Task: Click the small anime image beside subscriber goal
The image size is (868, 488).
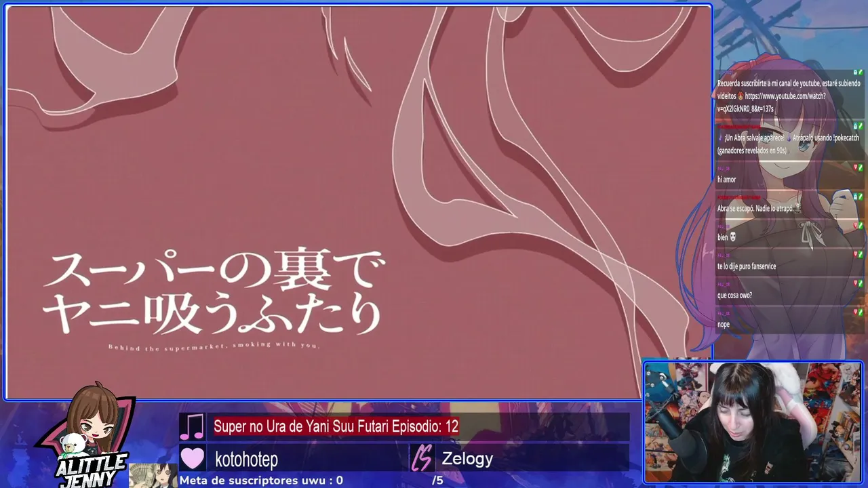Action: (153, 475)
